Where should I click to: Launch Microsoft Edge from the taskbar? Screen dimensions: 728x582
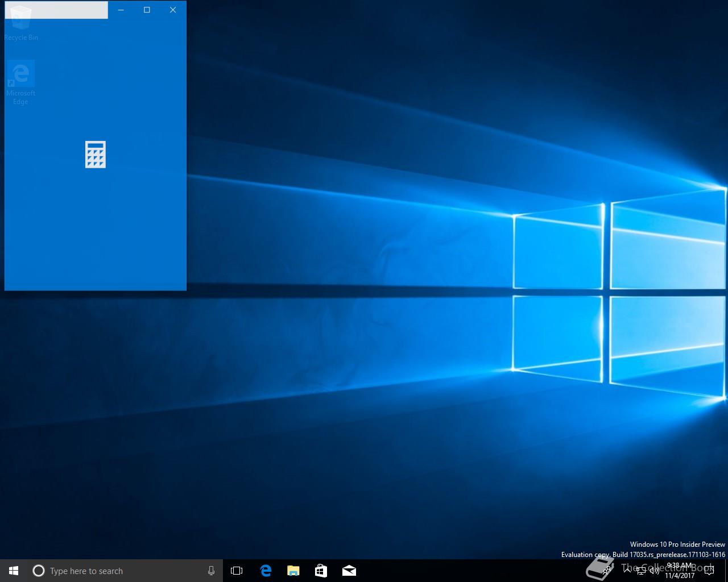(x=265, y=571)
